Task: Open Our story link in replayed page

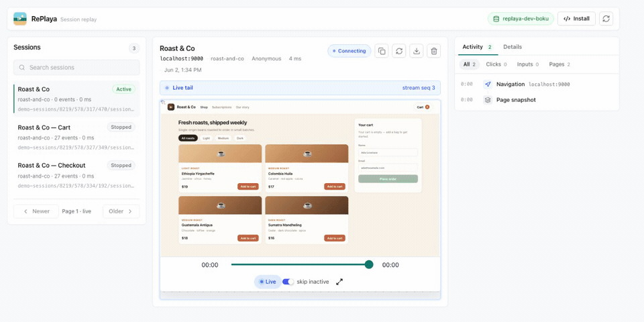Action: (x=242, y=107)
